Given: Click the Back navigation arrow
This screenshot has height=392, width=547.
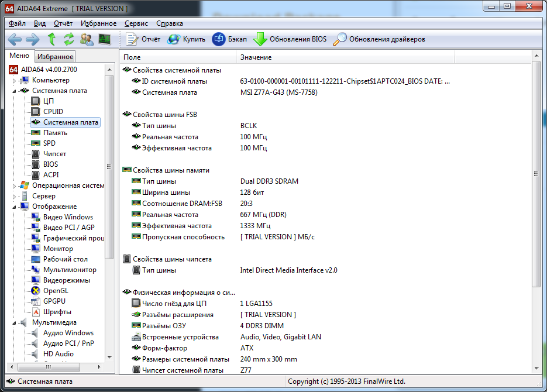Looking at the screenshot, I should (x=15, y=39).
